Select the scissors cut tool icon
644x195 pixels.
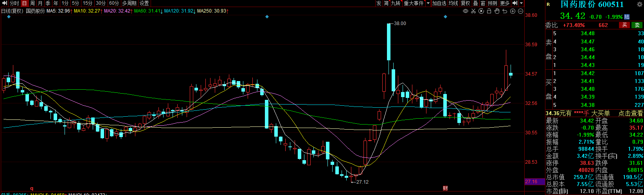(x=473, y=11)
